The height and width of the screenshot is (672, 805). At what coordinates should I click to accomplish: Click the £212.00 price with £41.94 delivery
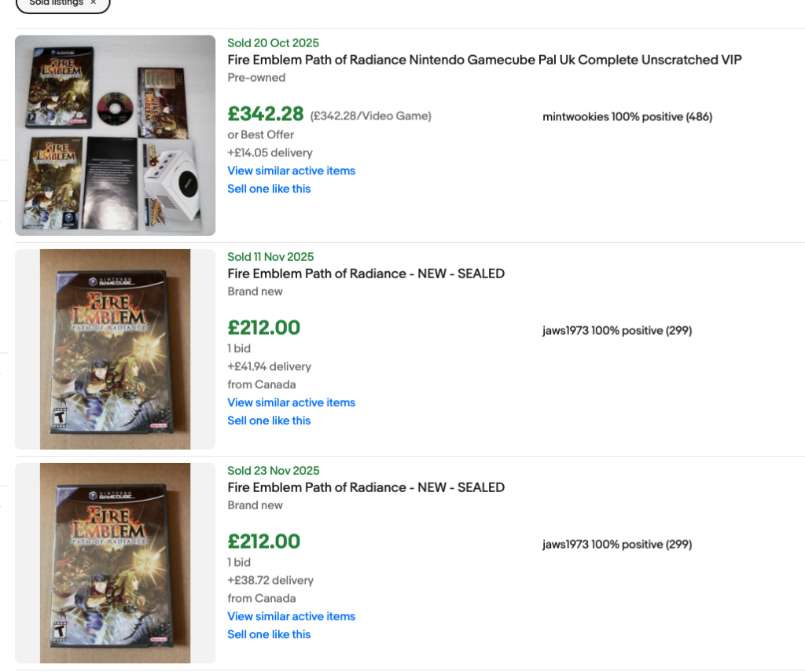tap(263, 328)
